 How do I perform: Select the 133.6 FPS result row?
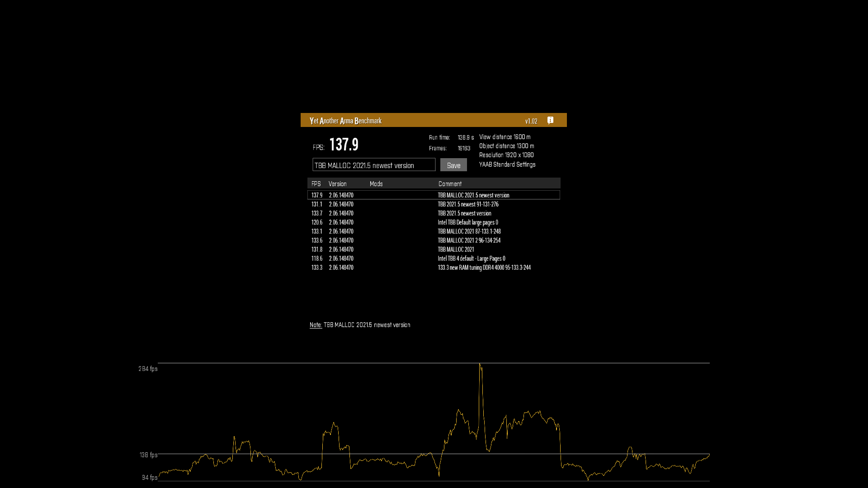434,240
